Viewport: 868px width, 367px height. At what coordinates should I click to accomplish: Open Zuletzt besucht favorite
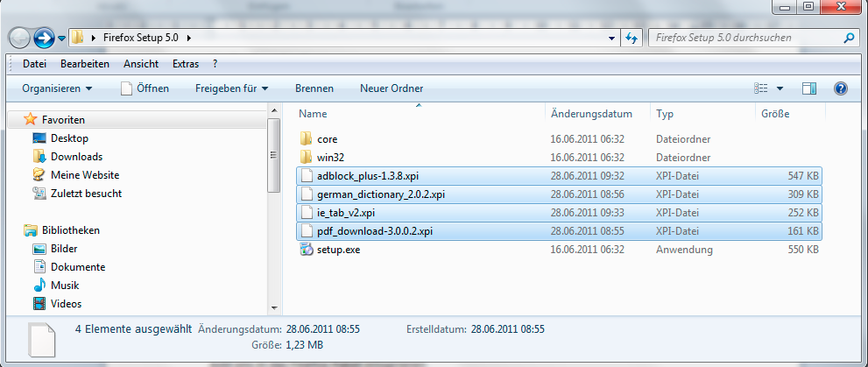pyautogui.click(x=86, y=194)
